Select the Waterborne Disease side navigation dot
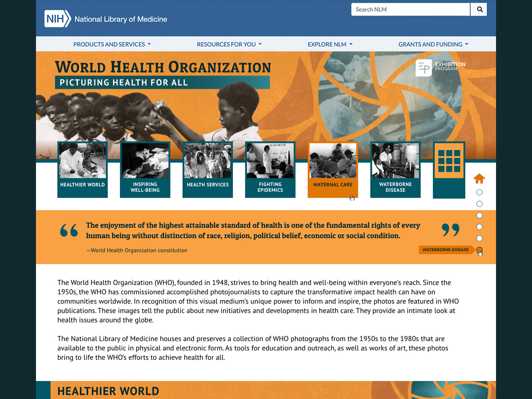 coord(479,250)
